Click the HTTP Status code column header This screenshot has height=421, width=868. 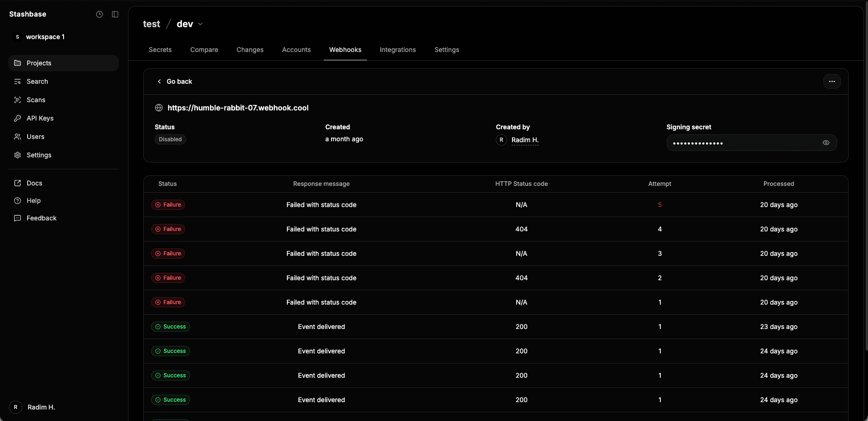tap(522, 184)
